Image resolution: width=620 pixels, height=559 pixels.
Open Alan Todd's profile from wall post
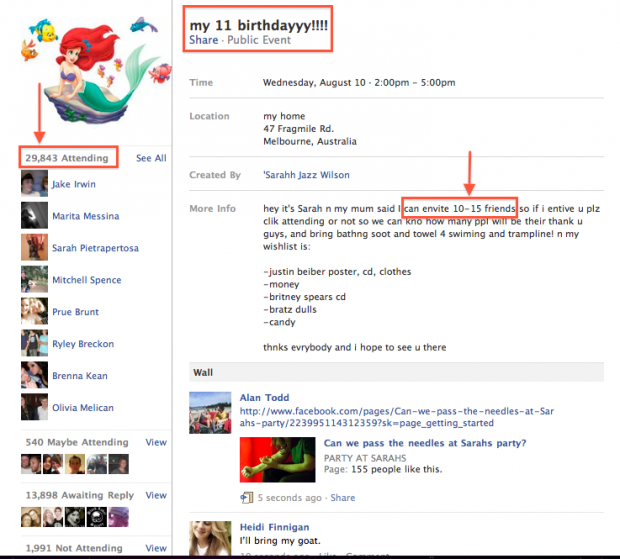tap(264, 398)
